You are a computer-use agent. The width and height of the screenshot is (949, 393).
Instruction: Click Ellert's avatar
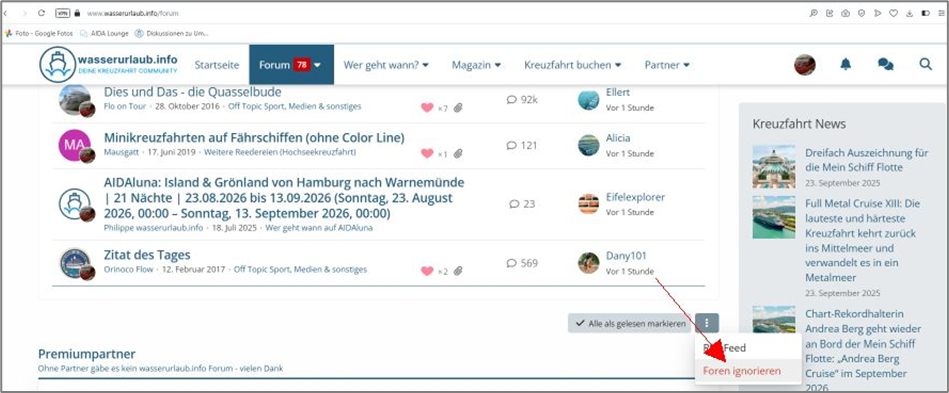[588, 99]
